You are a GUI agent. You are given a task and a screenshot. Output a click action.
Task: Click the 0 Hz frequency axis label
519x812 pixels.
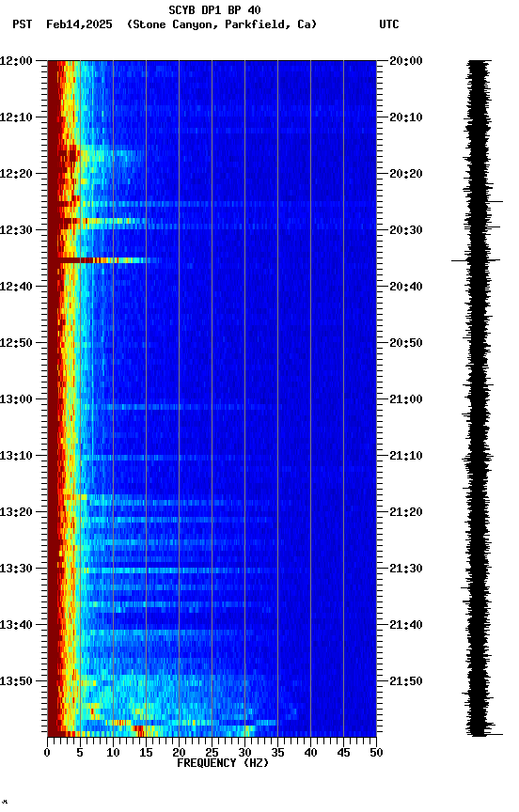tap(47, 753)
